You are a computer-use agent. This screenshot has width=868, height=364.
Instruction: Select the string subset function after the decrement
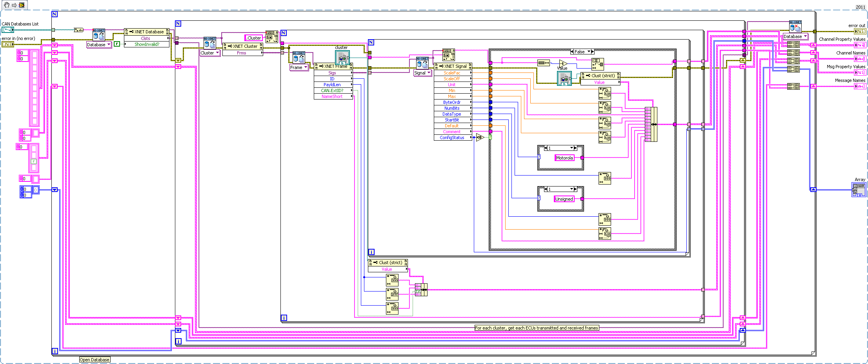598,64
